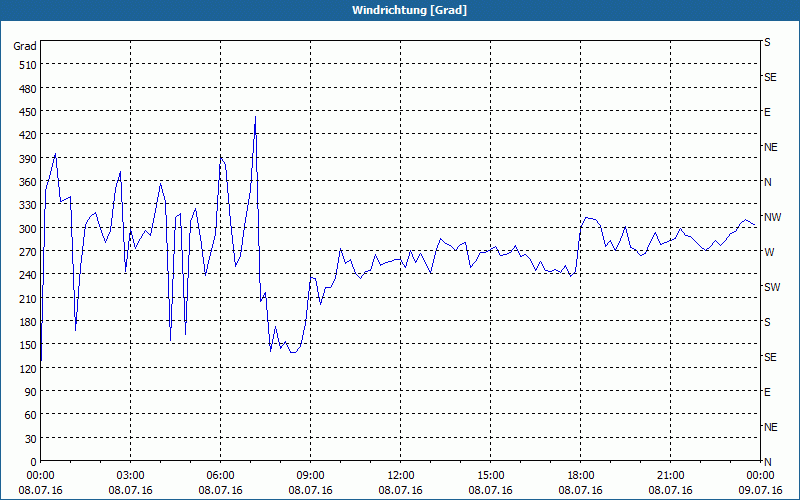Image resolution: width=800 pixels, height=500 pixels.
Task: Click the 15:00 time label
Action: 490,476
